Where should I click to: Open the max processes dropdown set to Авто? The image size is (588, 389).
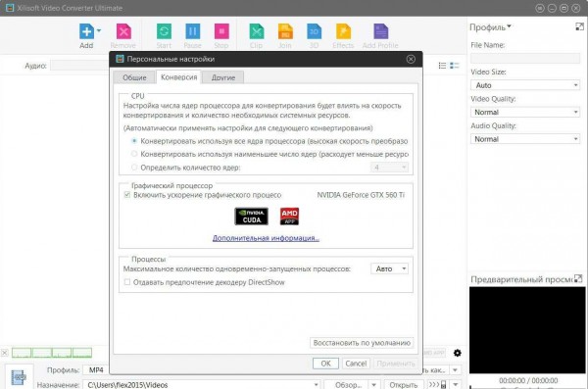(x=389, y=268)
